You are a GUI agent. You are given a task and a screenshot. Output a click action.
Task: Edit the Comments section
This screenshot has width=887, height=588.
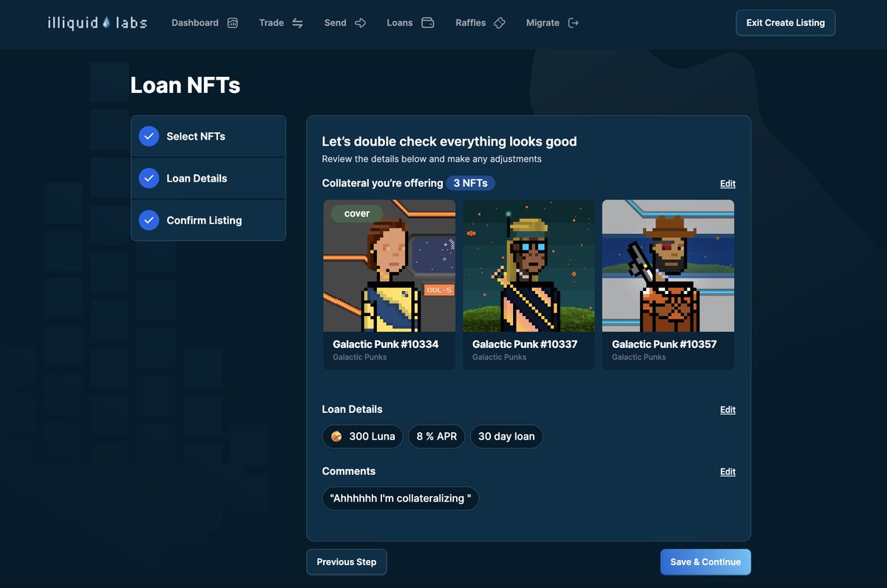728,472
